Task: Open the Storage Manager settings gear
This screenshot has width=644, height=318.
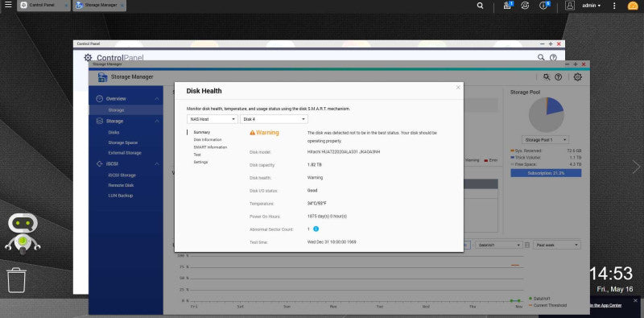Action: point(577,76)
